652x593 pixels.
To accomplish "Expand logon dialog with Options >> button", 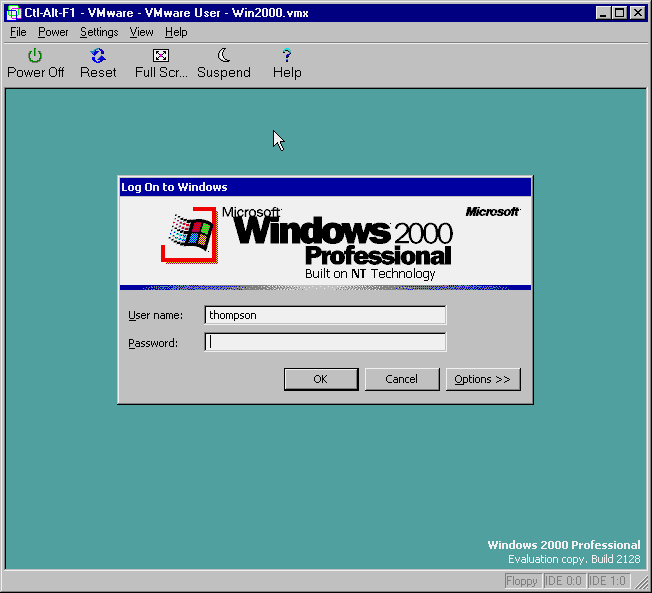I will (482, 379).
